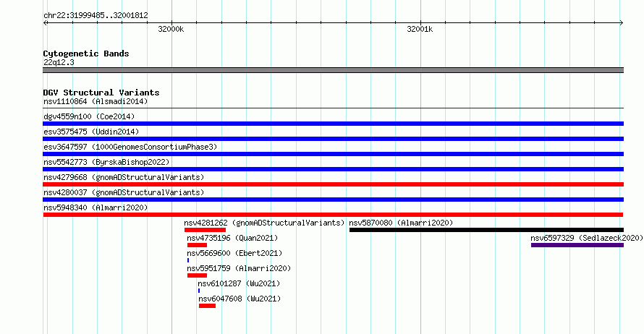Open the nsv5870080 (Almarri2020) label
Image resolution: width=644 pixels, height=334 pixels.
tap(401, 223)
